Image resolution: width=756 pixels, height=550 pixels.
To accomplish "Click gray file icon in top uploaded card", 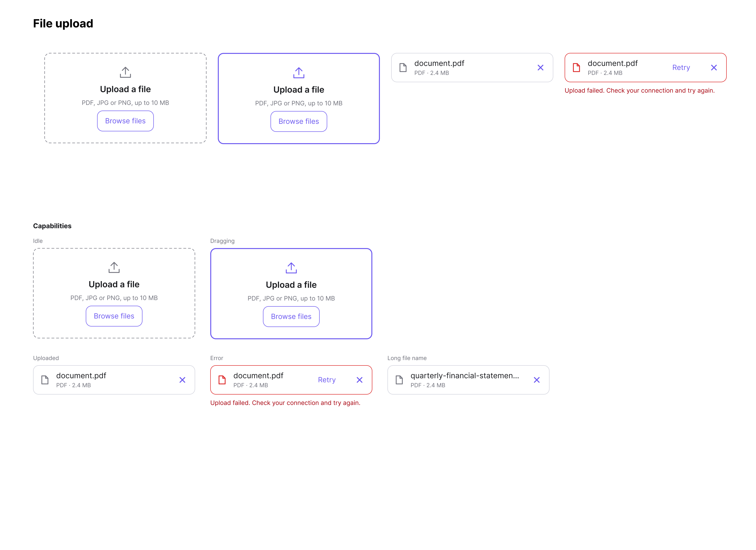I will pos(403,68).
